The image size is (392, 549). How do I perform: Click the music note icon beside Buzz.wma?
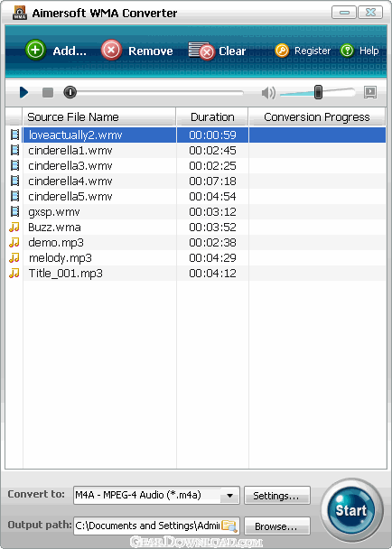tap(14, 227)
